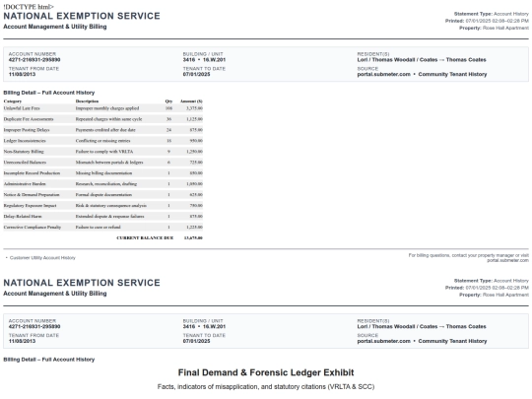This screenshot has height=399, width=532.
Task: Select the 'Administrative Burden' category cell
Action: pos(25,184)
